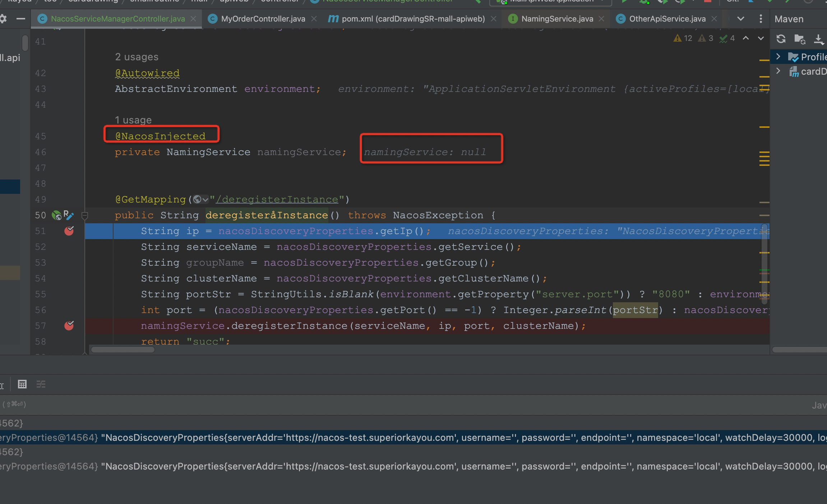Toggle the breakpoint on line 57
Image resolution: width=827 pixels, height=504 pixels.
point(69,326)
